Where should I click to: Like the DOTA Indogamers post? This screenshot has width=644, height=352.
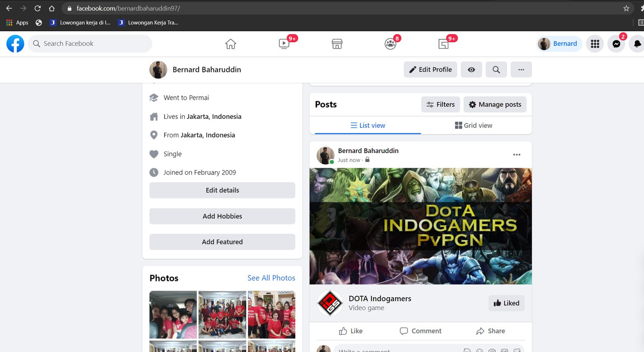point(351,331)
